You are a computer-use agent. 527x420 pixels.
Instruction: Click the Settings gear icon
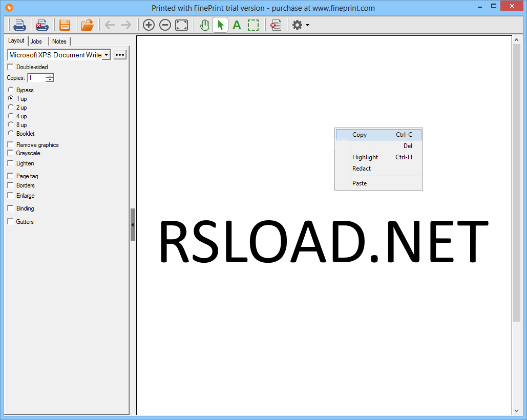(298, 25)
